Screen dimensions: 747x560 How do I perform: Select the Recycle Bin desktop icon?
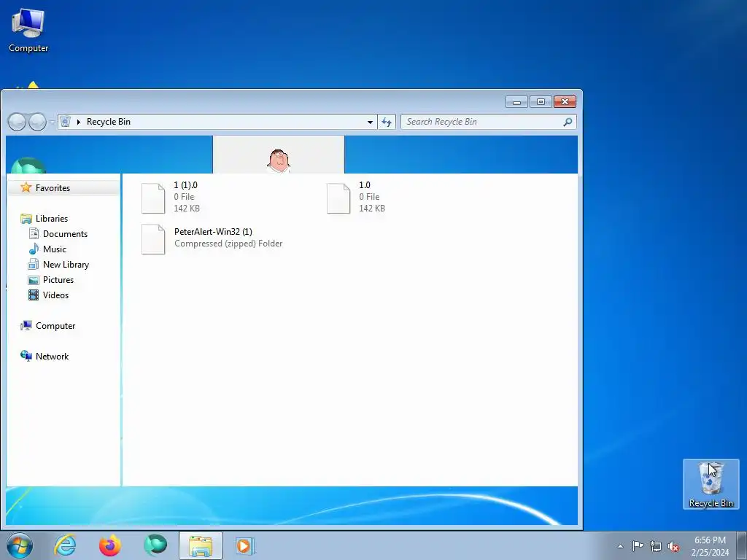click(711, 484)
